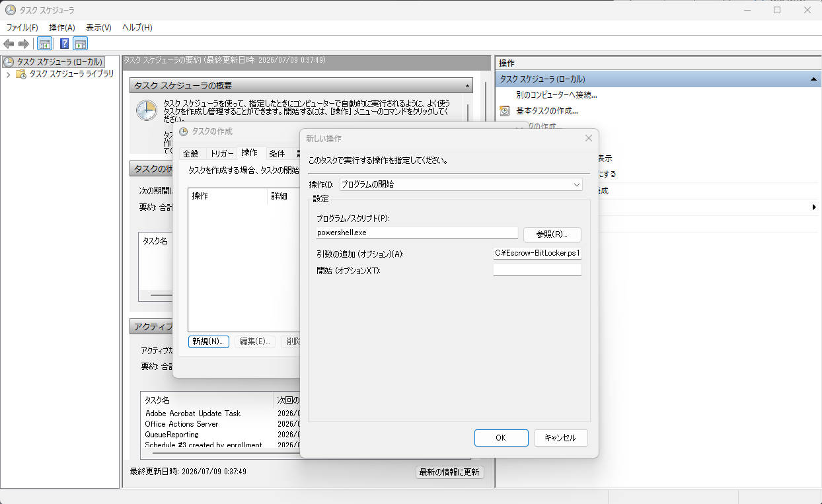822x504 pixels.
Task: Click the タスクの作成 dialog clock icon
Action: (x=184, y=131)
